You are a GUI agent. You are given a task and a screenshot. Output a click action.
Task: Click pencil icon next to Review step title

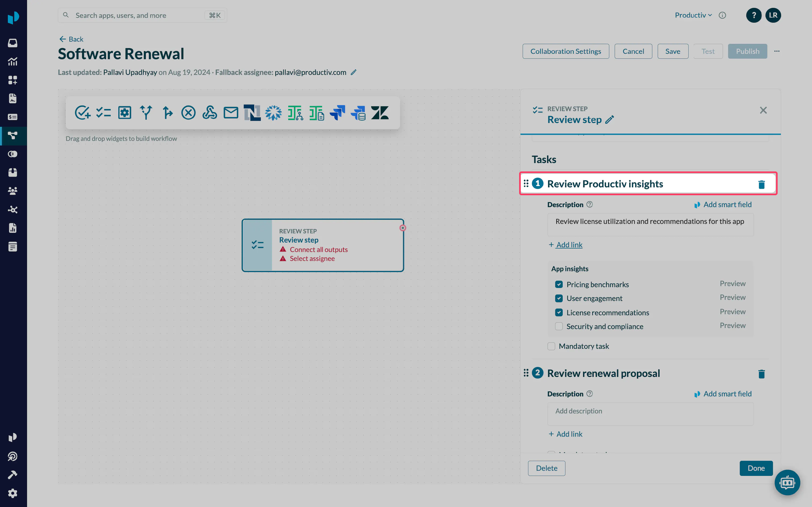tap(609, 120)
